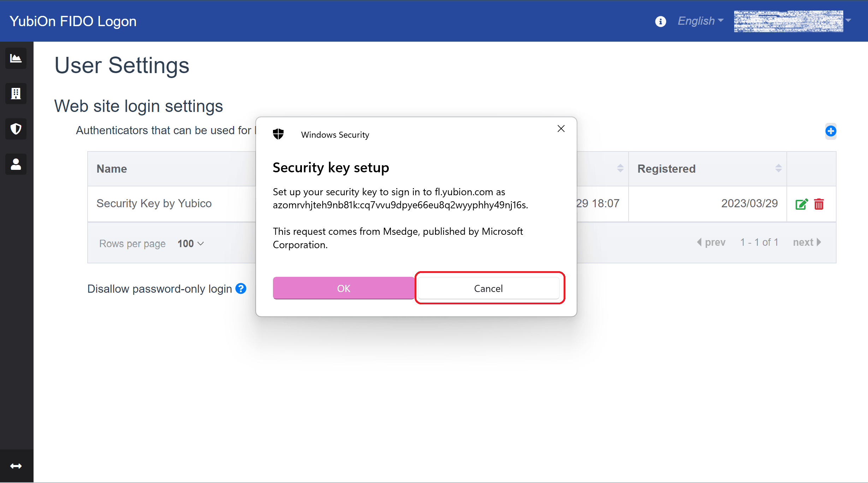Cancel the Security key setup dialog
This screenshot has height=483, width=868.
[x=488, y=288]
